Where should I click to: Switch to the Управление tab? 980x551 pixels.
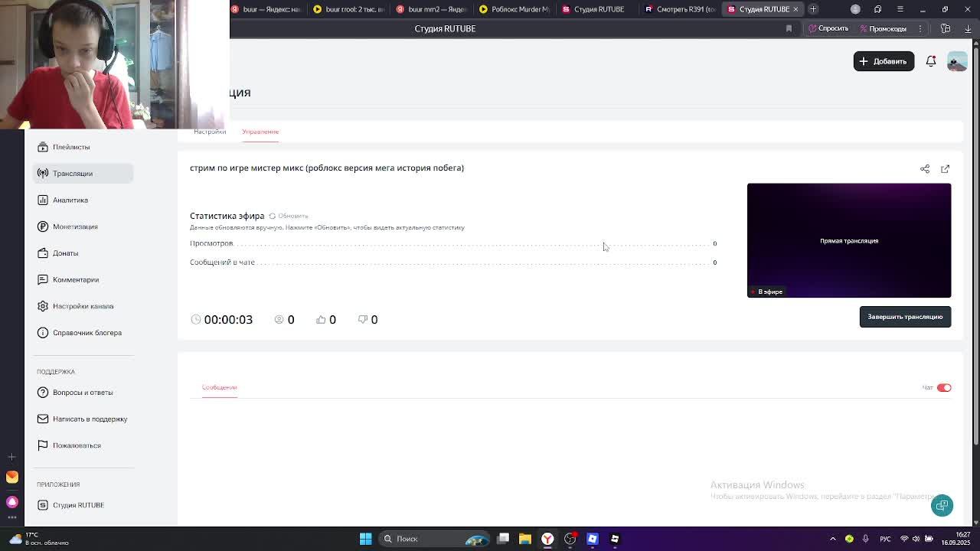(x=260, y=132)
